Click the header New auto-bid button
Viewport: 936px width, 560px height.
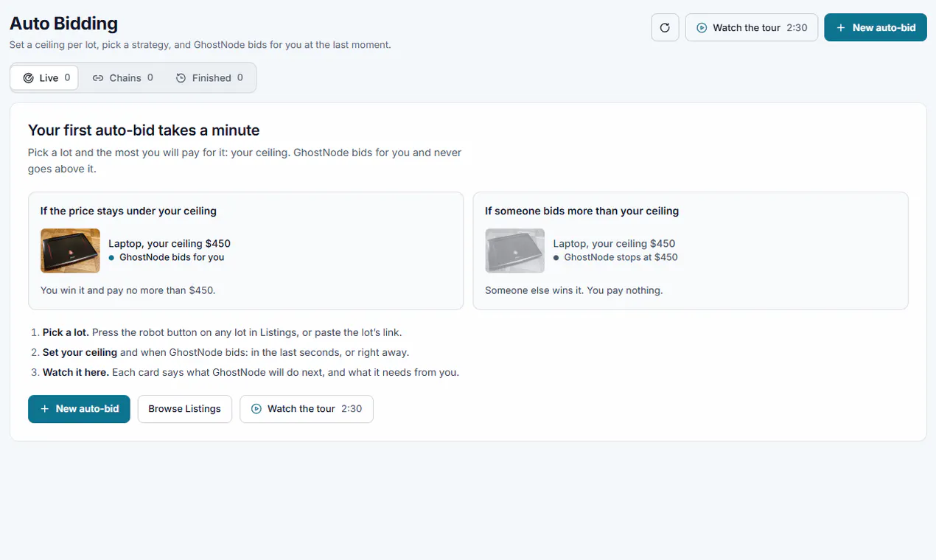(876, 27)
